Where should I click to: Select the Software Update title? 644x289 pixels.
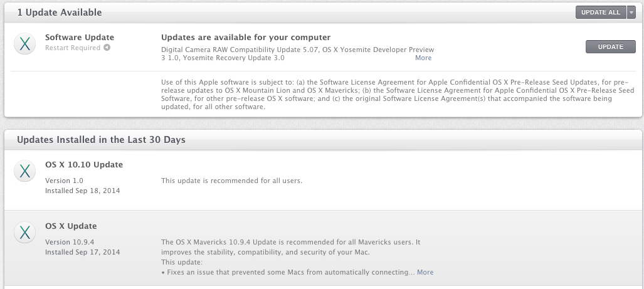[x=80, y=38]
